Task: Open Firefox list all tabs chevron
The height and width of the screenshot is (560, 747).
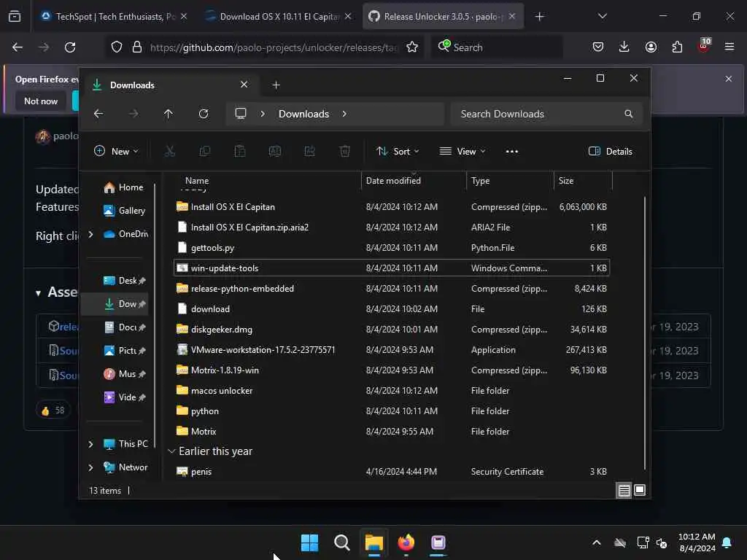Action: pos(602,16)
